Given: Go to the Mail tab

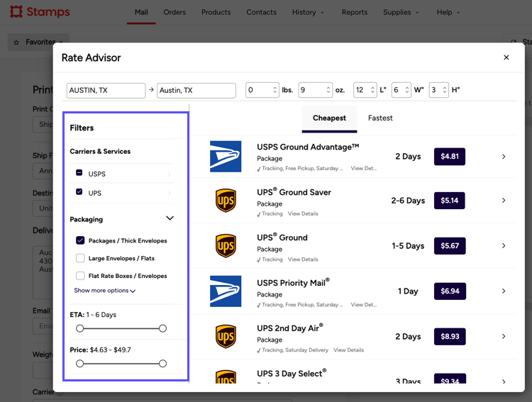Looking at the screenshot, I should tap(141, 12).
